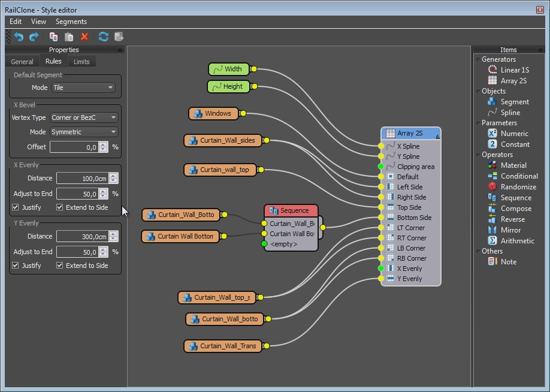The height and width of the screenshot is (392, 550).
Task: Switch to the Limits tab
Action: 81,62
